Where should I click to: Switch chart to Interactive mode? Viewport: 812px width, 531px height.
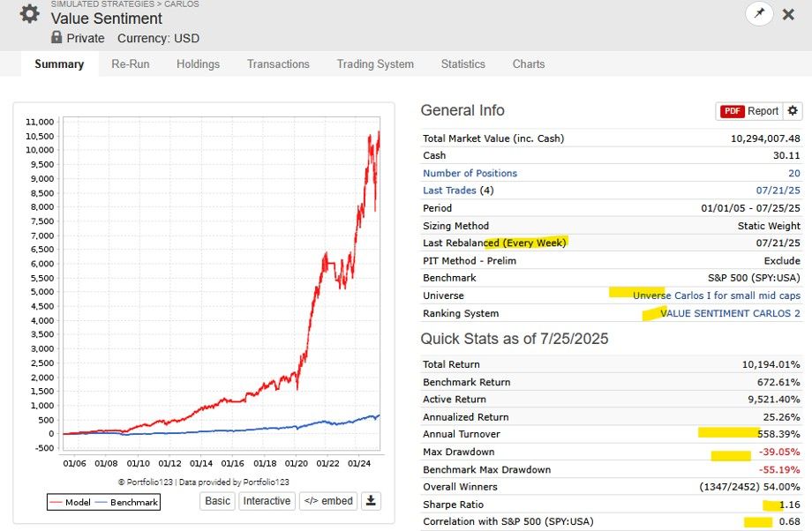pos(267,501)
